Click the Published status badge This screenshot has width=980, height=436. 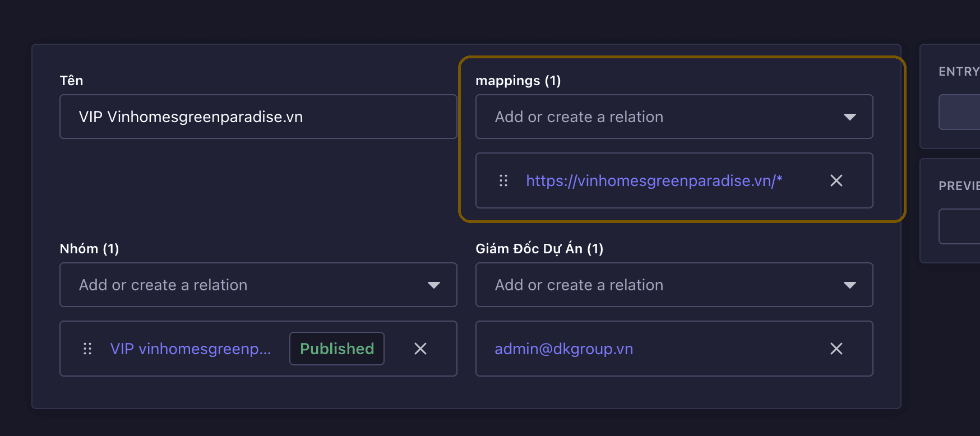coord(336,349)
